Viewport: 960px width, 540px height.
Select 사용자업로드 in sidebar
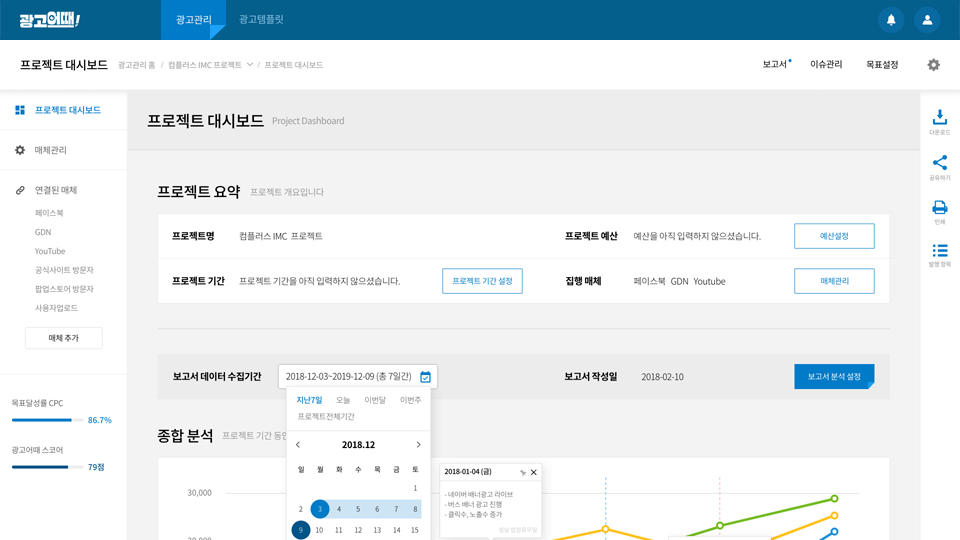(56, 308)
